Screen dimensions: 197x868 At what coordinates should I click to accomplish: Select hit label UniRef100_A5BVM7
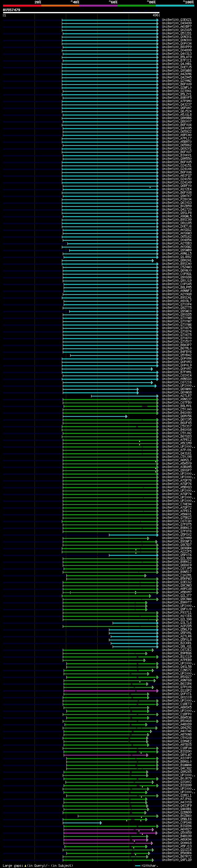tap(177, 592)
